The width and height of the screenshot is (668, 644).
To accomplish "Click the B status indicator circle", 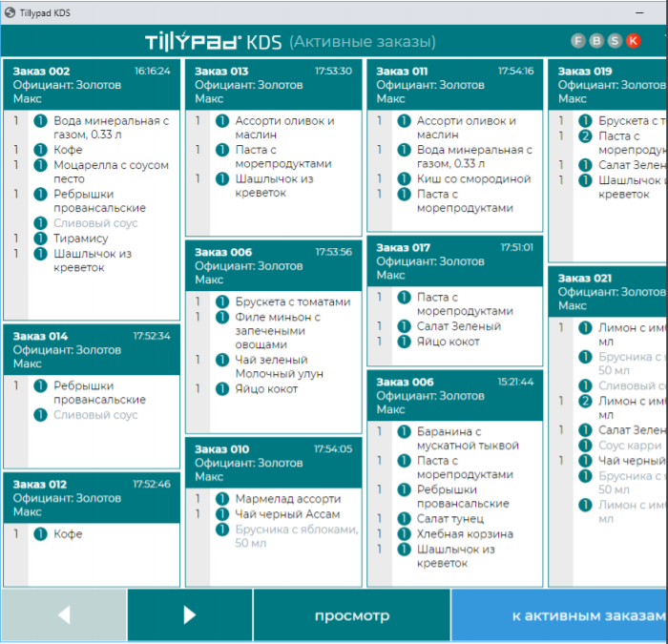I will [596, 41].
